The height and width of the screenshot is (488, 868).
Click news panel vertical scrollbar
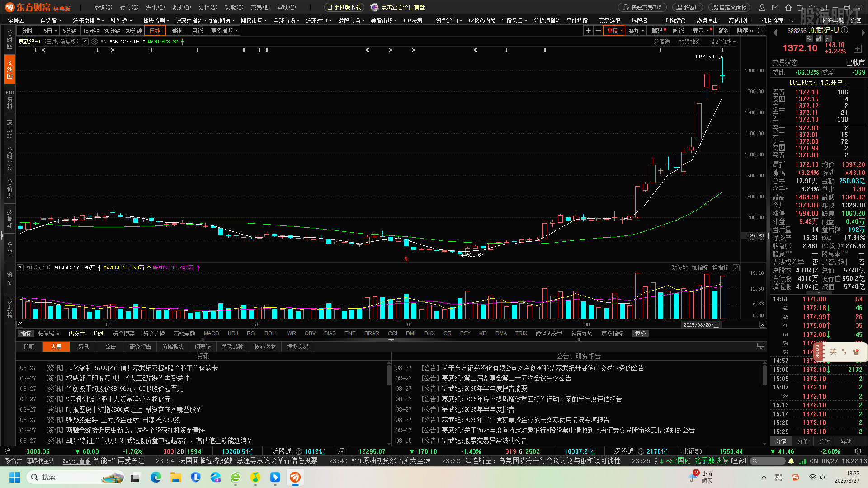point(389,374)
